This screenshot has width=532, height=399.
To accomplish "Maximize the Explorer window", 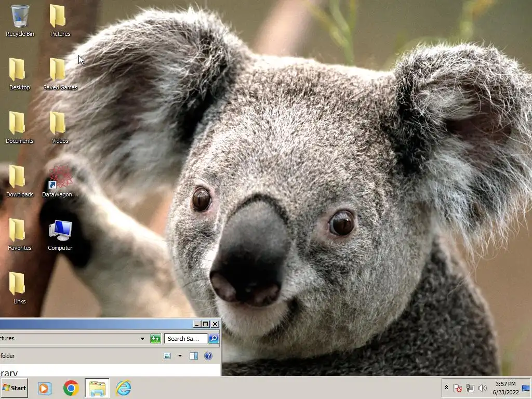I will point(206,324).
